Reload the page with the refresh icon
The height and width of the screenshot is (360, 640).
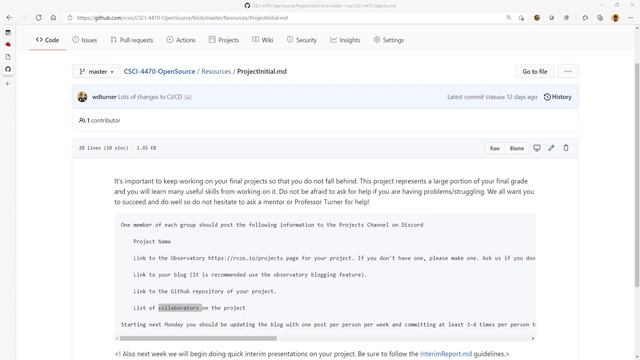(38, 18)
